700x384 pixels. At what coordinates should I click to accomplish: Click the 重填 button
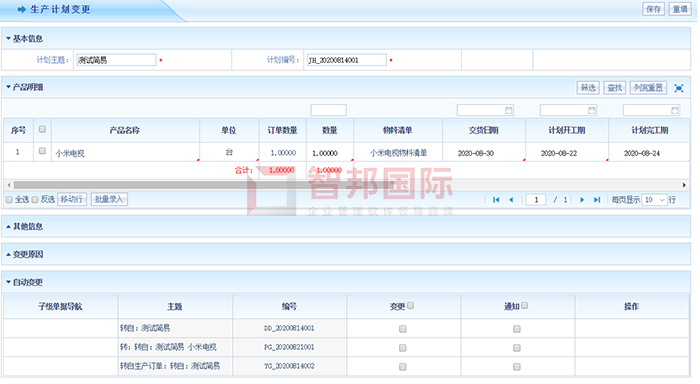680,9
